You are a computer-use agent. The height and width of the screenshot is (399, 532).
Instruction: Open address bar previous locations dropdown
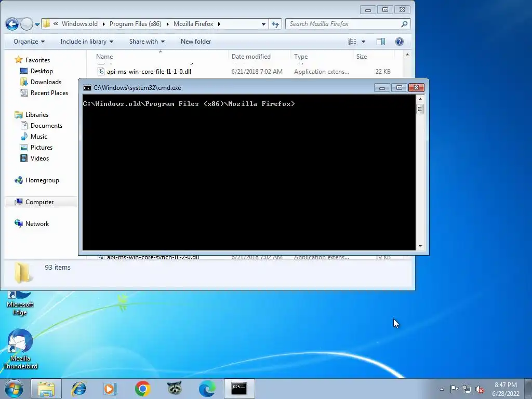point(263,24)
